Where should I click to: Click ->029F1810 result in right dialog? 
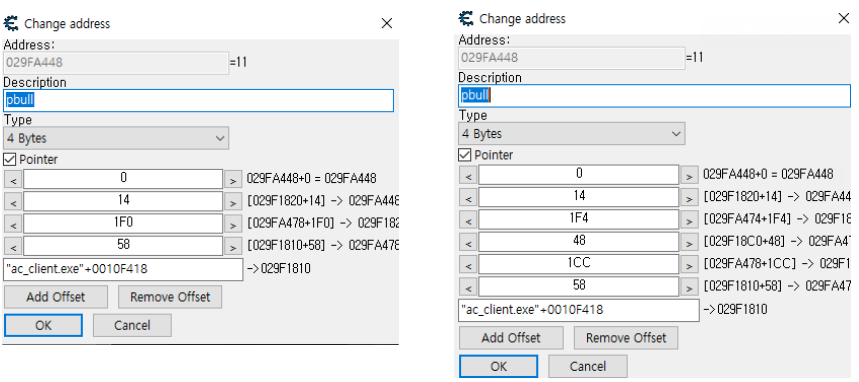[x=735, y=310]
